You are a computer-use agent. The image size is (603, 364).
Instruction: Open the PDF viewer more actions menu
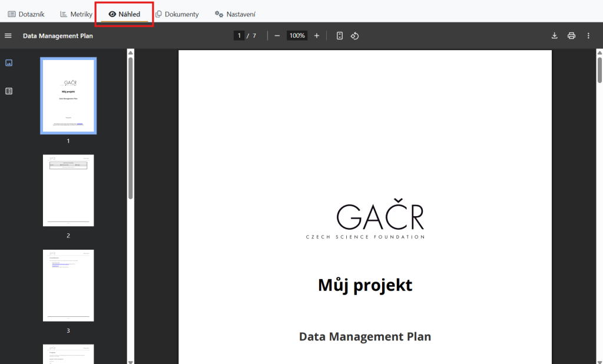588,36
